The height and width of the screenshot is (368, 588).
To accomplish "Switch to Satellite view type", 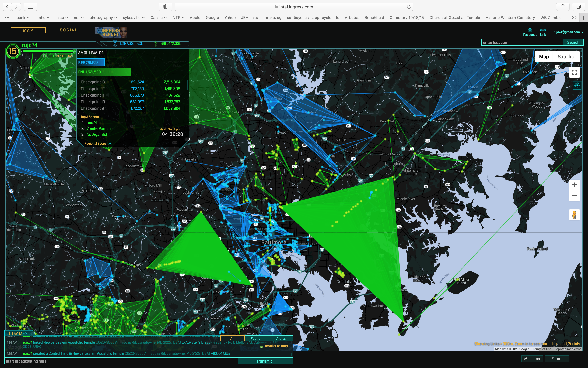I will [566, 56].
